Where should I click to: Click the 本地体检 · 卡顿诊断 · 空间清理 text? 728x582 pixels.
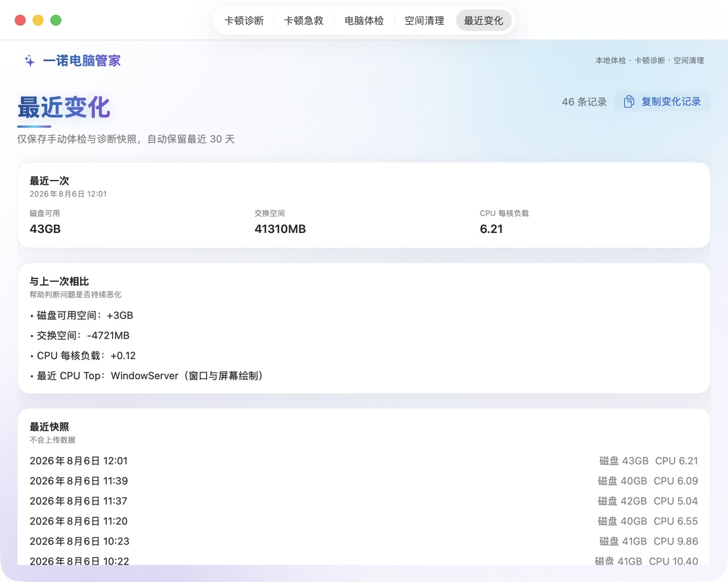click(650, 60)
